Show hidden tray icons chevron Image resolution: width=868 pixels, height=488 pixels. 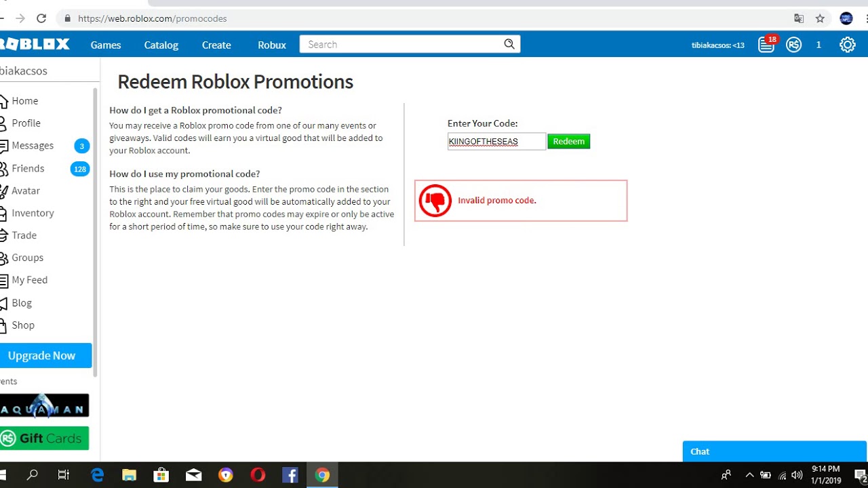click(x=749, y=475)
